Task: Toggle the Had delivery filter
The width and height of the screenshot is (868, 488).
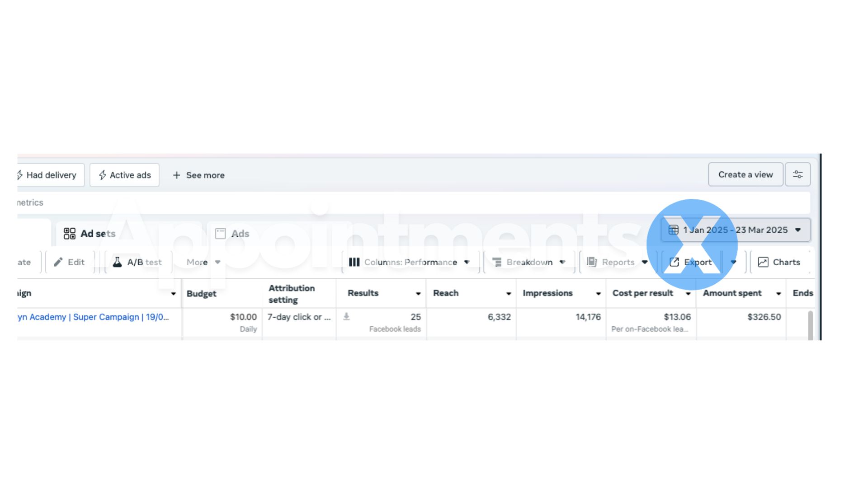Action: point(47,175)
